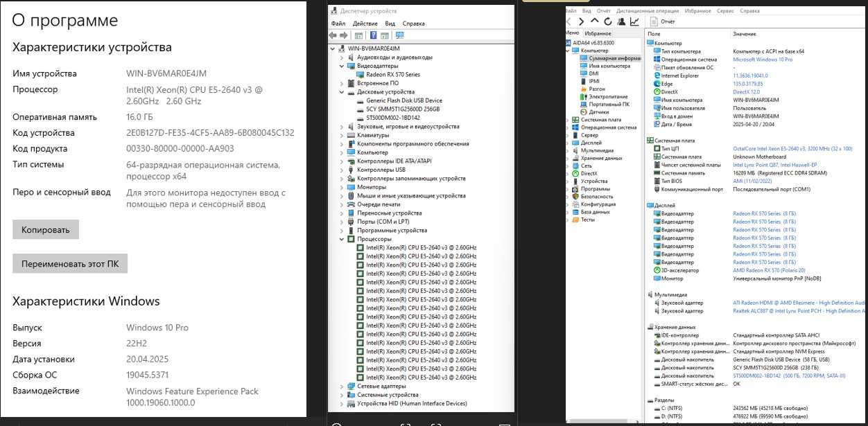868x426 pixels.
Task: Click the AIDA64 forward navigation arrow
Action: [582, 22]
